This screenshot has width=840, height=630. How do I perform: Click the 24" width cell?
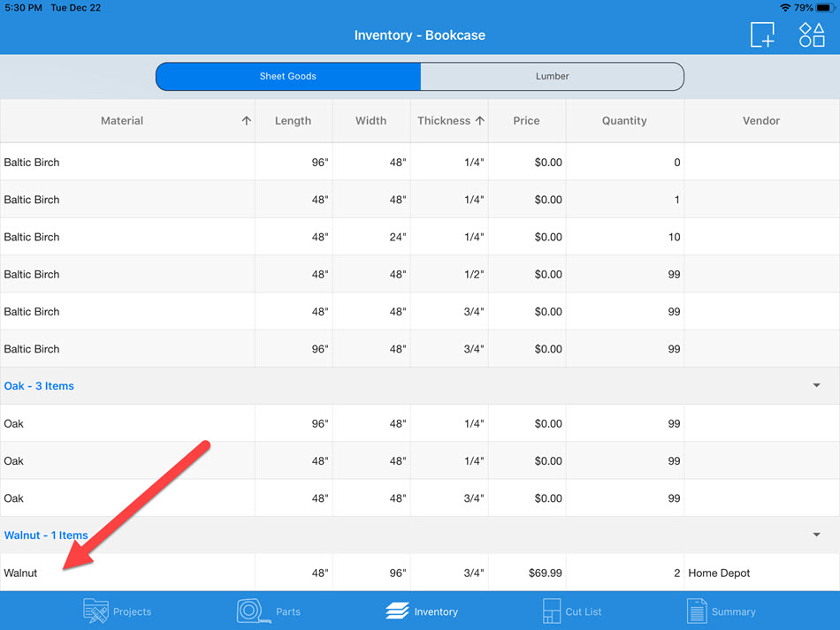371,237
